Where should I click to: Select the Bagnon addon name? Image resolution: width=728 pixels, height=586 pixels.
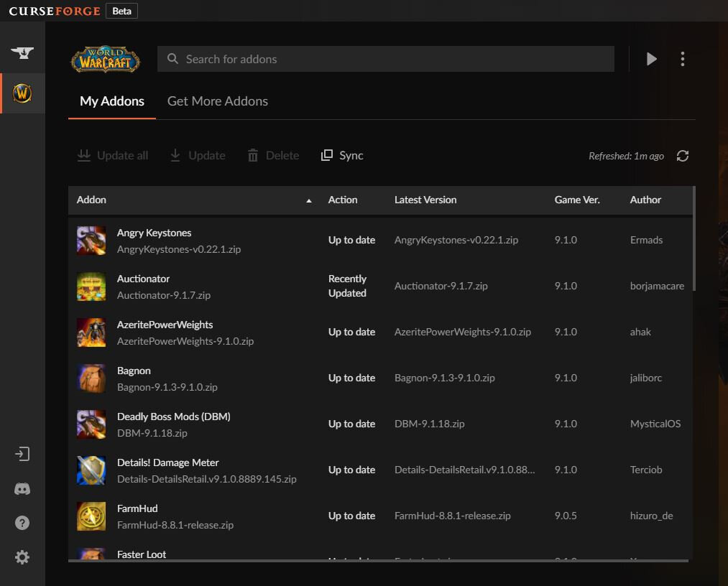pos(134,371)
